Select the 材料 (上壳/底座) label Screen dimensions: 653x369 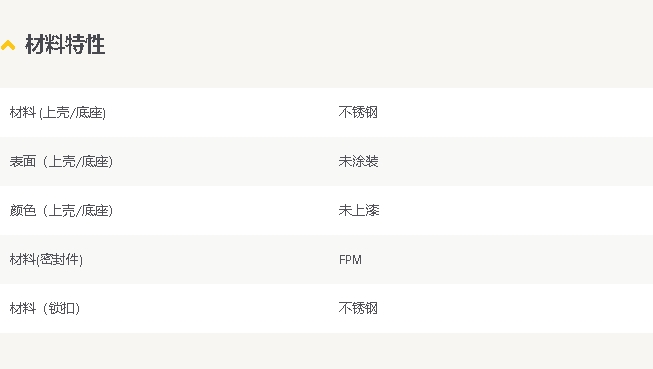58,112
